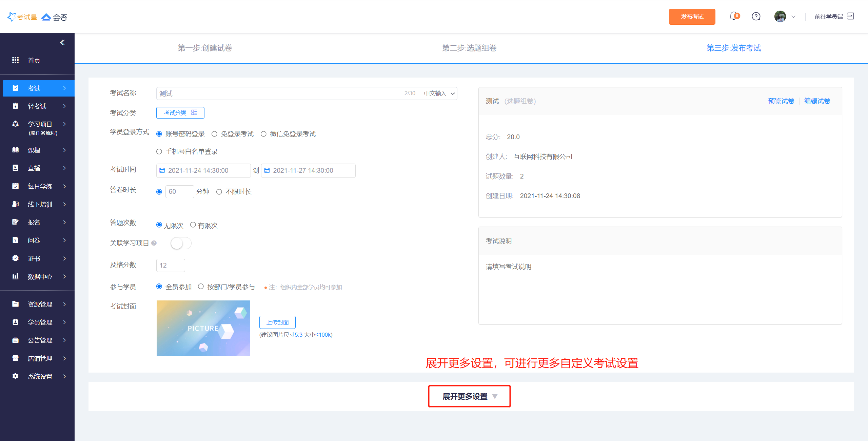Collapse the sidebar with double-arrow icon
The height and width of the screenshot is (441, 868).
(x=62, y=42)
